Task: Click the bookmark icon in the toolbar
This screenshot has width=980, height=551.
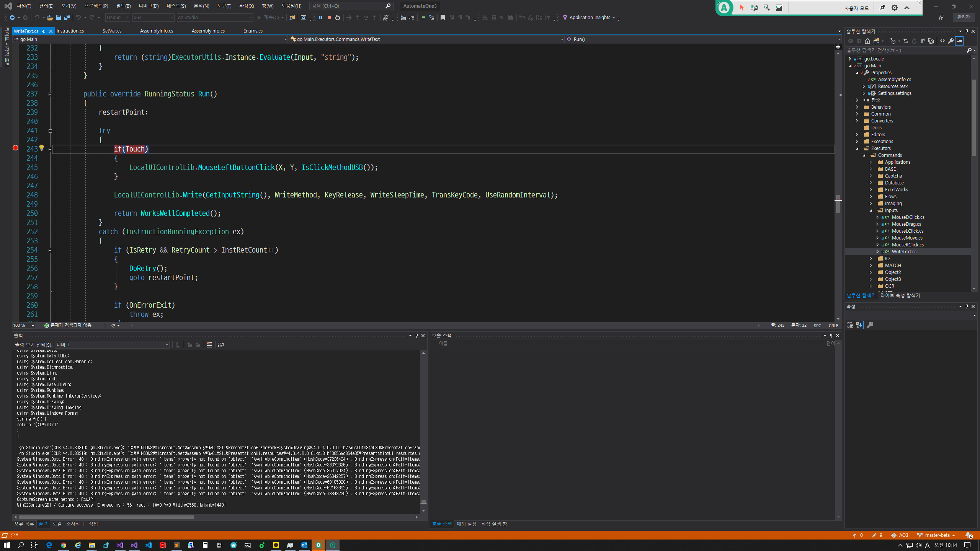Action: coord(443,18)
